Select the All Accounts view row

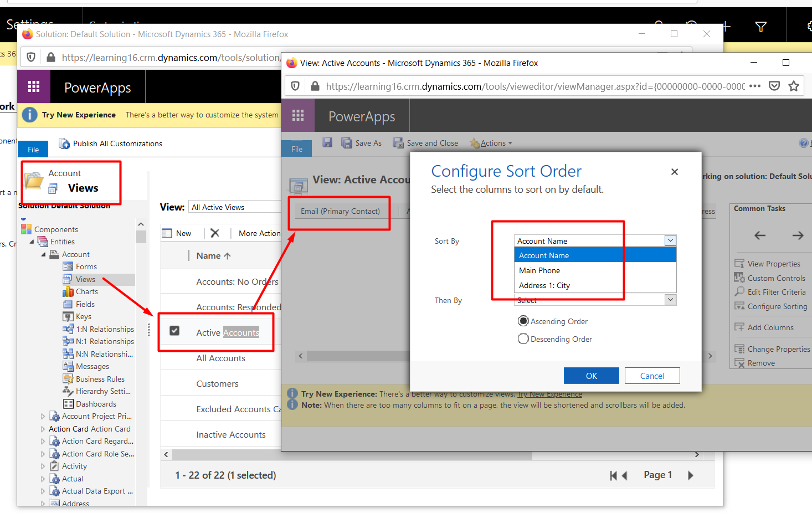coord(220,358)
